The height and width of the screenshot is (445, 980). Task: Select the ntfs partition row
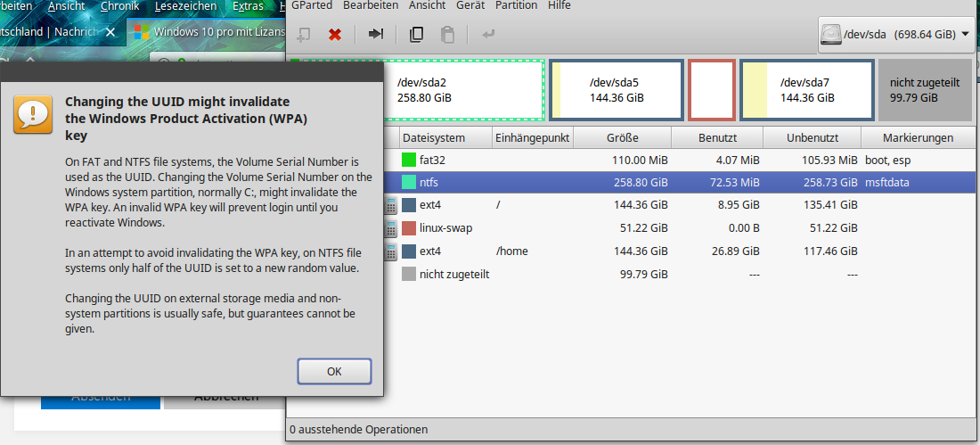[679, 183]
